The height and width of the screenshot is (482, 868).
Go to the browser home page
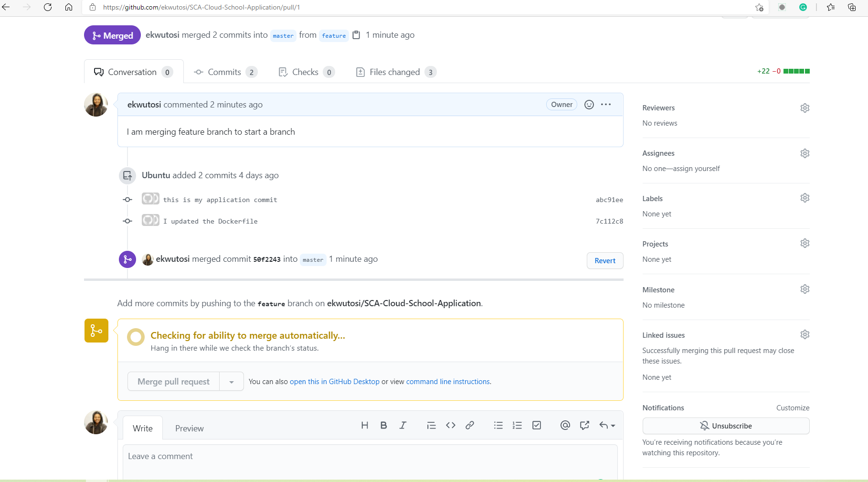[x=69, y=7]
